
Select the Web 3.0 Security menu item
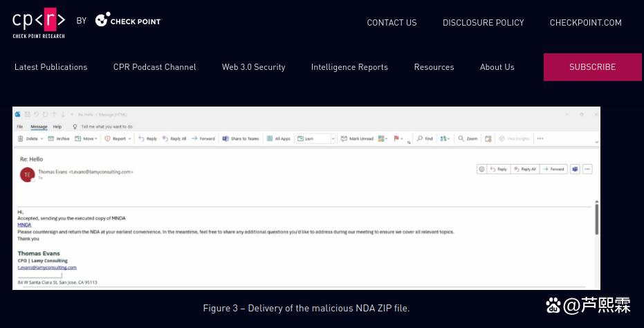pyautogui.click(x=253, y=67)
